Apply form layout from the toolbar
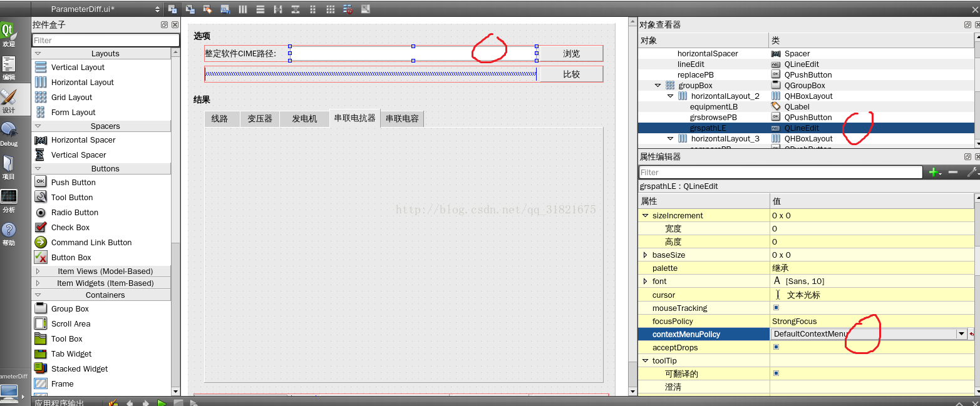The width and height of the screenshot is (980, 406). tap(313, 9)
